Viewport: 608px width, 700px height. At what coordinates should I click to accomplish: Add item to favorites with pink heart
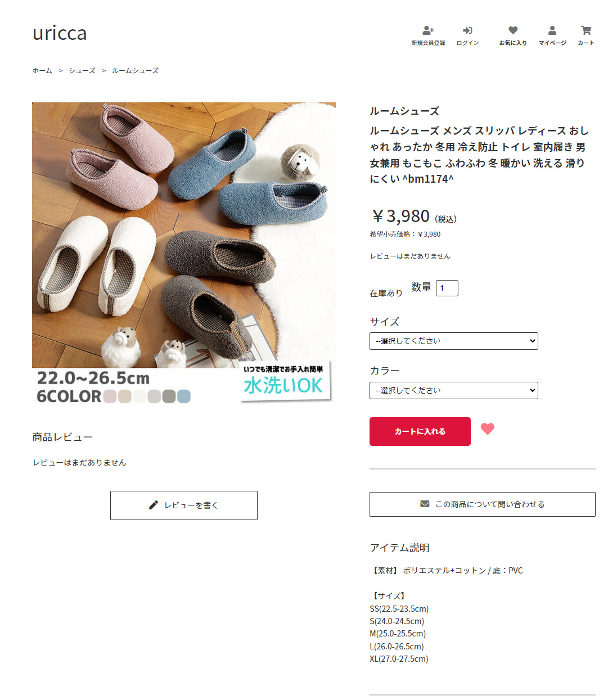[x=488, y=429]
